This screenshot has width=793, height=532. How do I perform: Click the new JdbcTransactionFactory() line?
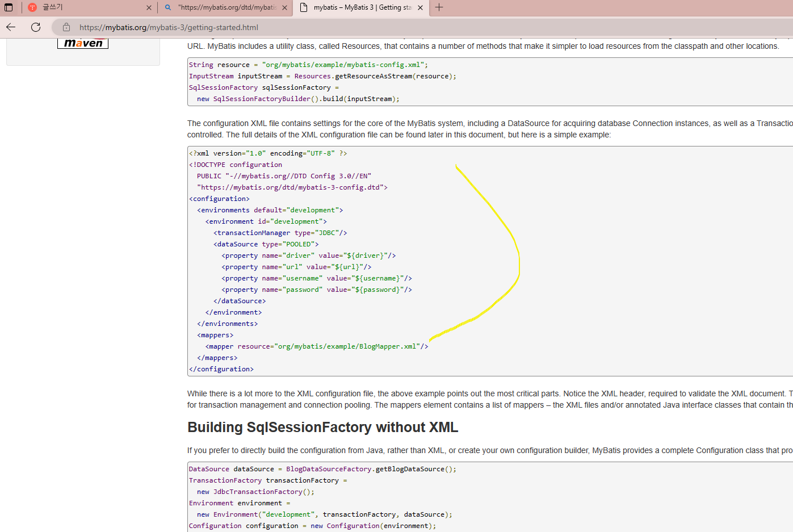(256, 492)
